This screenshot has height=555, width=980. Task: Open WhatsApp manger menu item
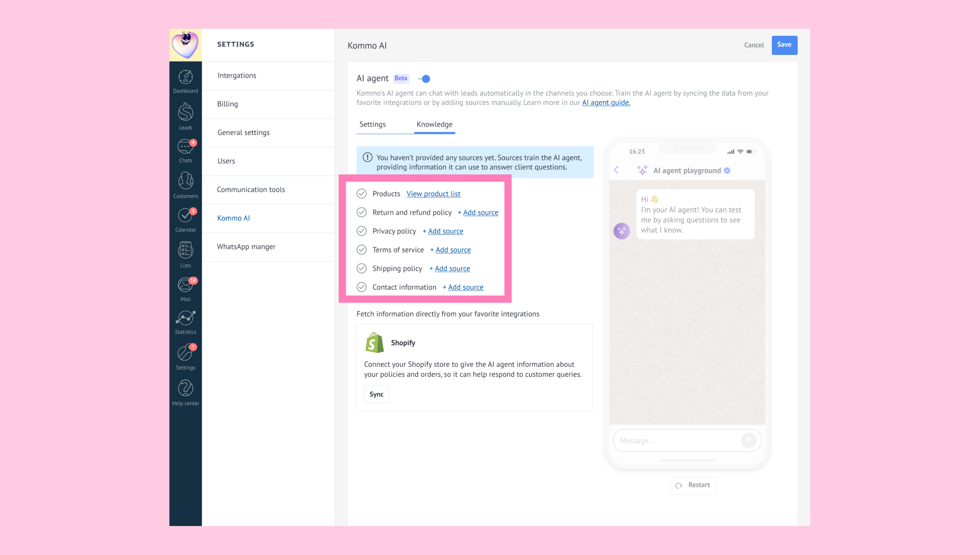(269, 247)
